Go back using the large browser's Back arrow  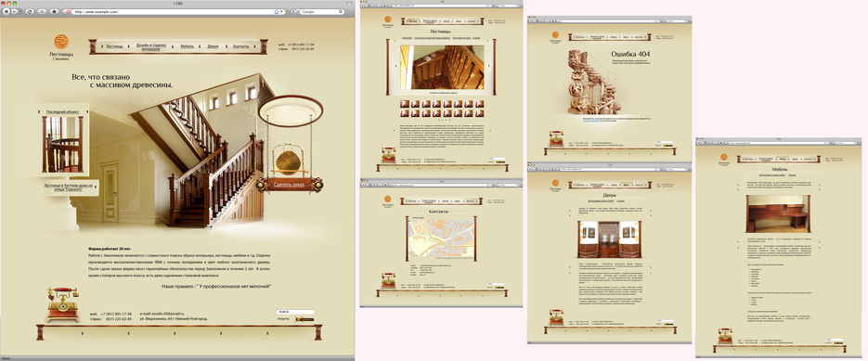6,11
